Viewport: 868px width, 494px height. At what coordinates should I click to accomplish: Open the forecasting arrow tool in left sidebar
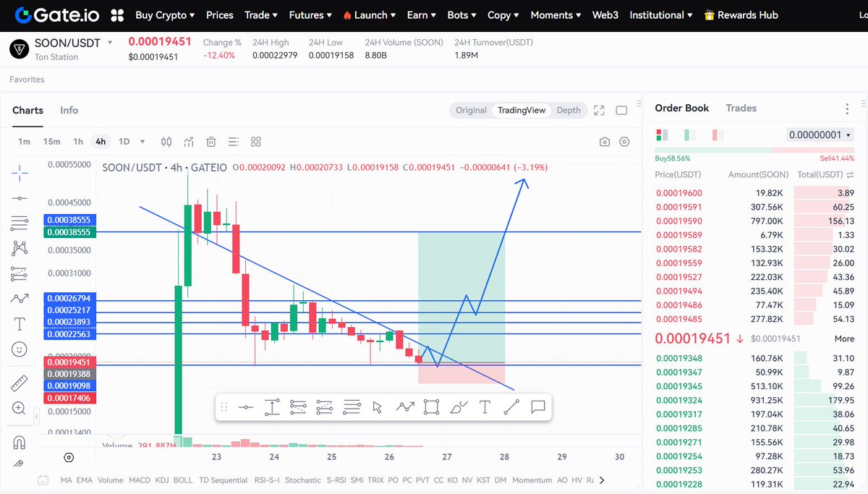tap(20, 298)
